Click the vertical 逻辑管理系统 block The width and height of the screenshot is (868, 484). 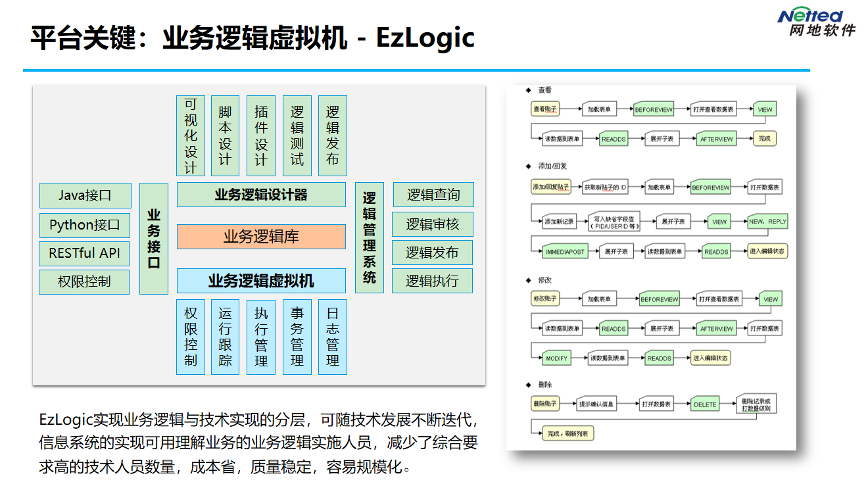tap(370, 238)
